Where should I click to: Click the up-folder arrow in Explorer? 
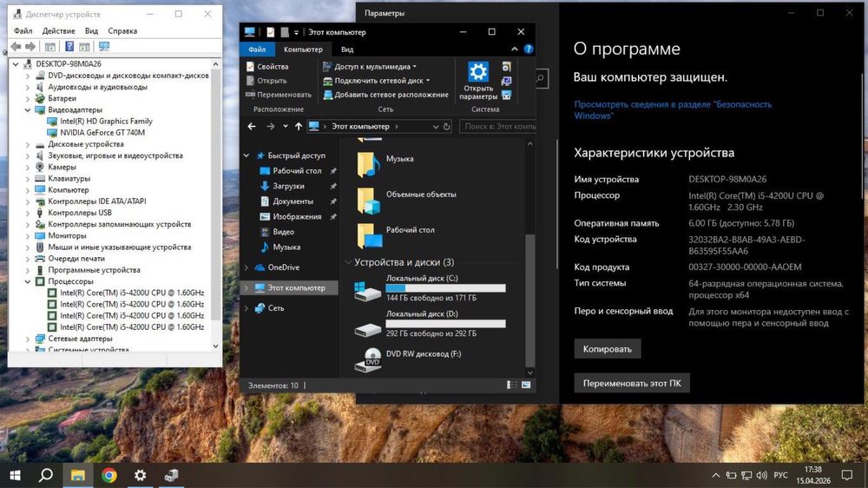coord(299,127)
